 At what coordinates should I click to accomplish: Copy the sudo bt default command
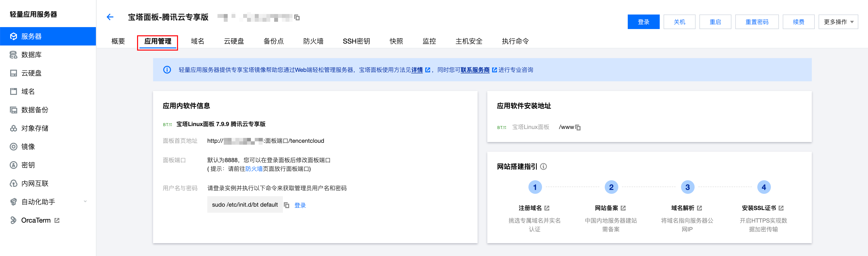(287, 205)
